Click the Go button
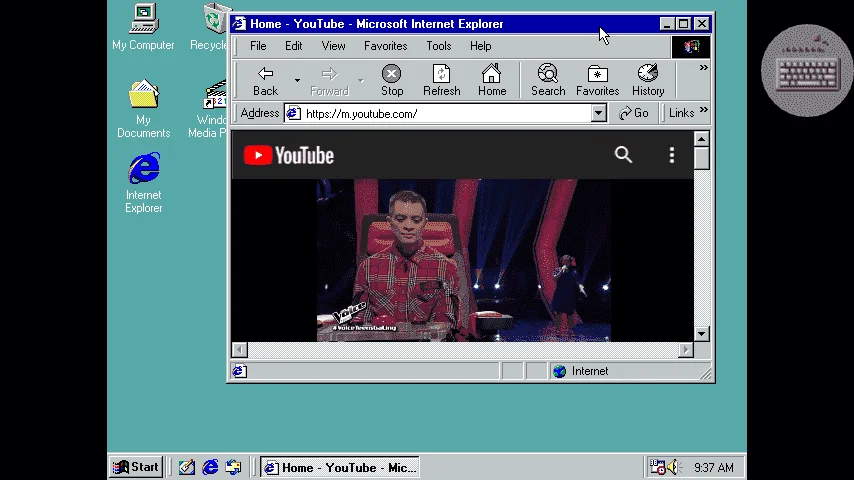 pos(634,113)
